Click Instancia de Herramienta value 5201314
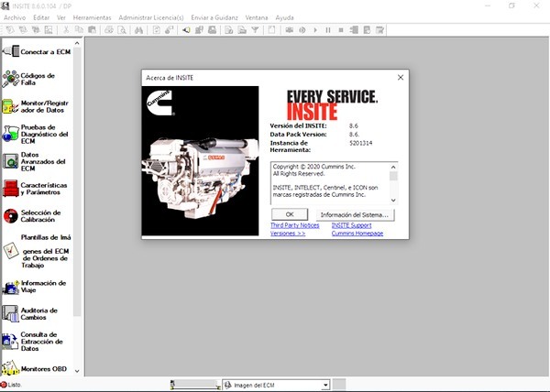 pos(361,143)
